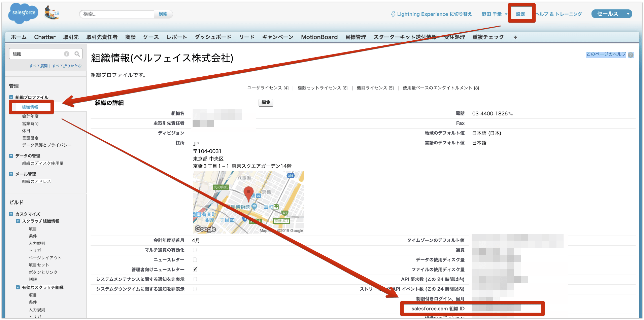Open the Chatter tab

(x=45, y=37)
